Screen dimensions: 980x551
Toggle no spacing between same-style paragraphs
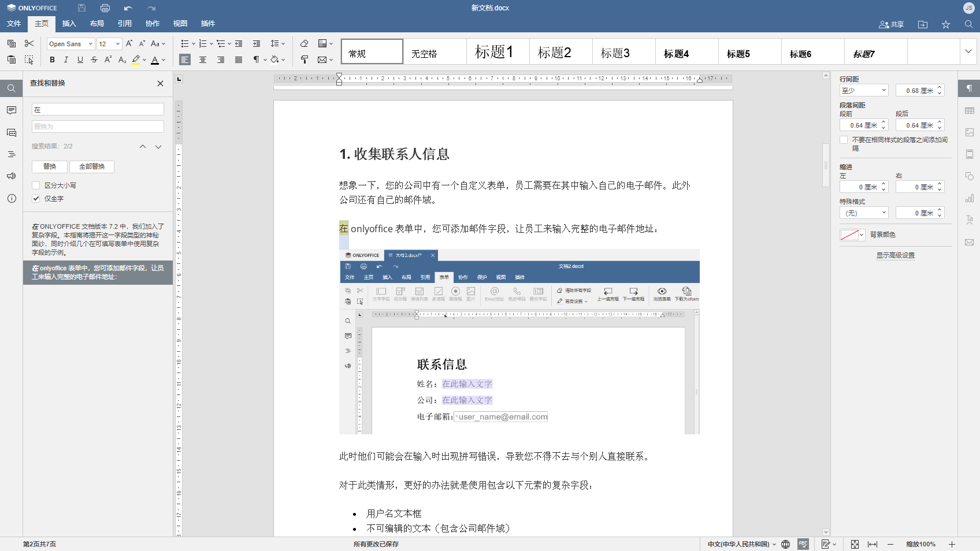point(844,140)
